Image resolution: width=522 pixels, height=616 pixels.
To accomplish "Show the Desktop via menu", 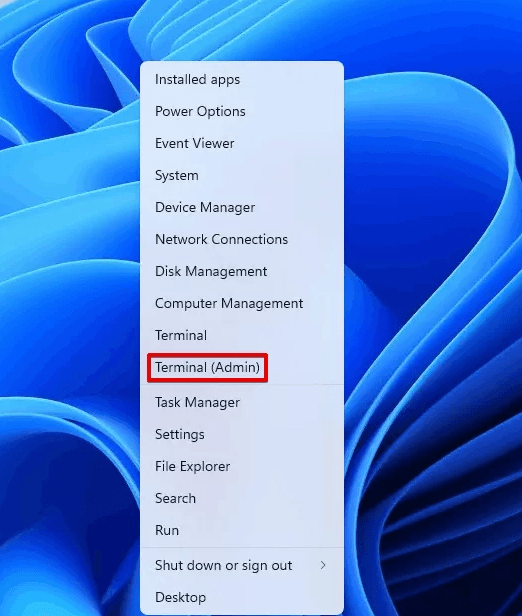I will (x=242, y=597).
